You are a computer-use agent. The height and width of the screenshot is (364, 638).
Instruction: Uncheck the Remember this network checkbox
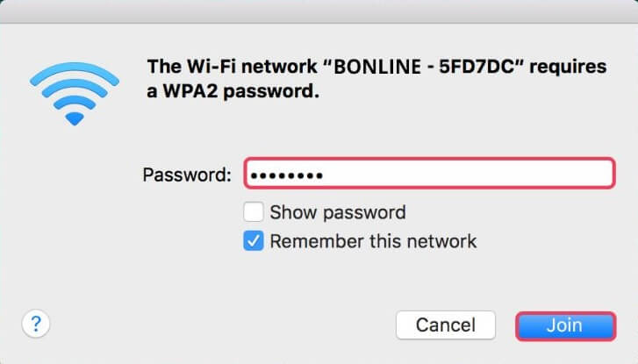point(254,241)
